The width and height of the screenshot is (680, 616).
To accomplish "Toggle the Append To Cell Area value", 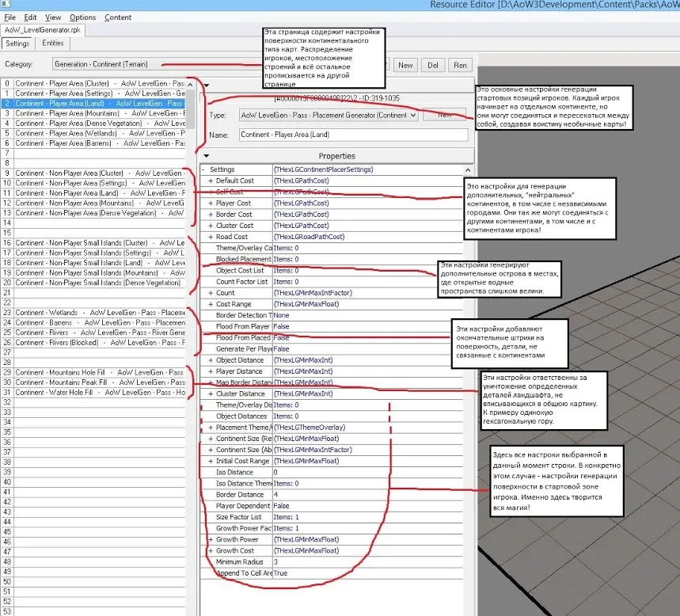I will (x=282, y=572).
